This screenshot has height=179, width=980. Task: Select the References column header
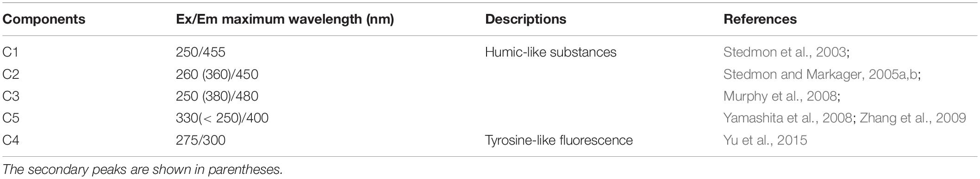tap(760, 19)
